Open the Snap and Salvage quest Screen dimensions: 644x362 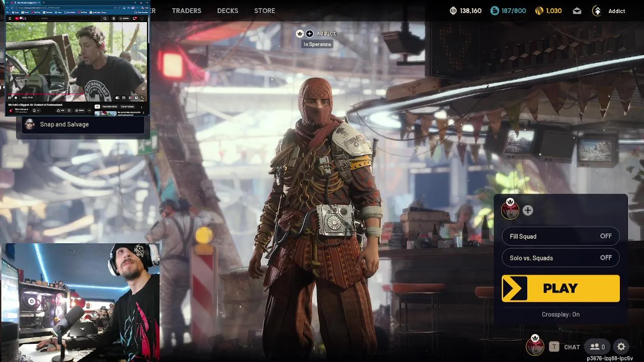pyautogui.click(x=83, y=125)
